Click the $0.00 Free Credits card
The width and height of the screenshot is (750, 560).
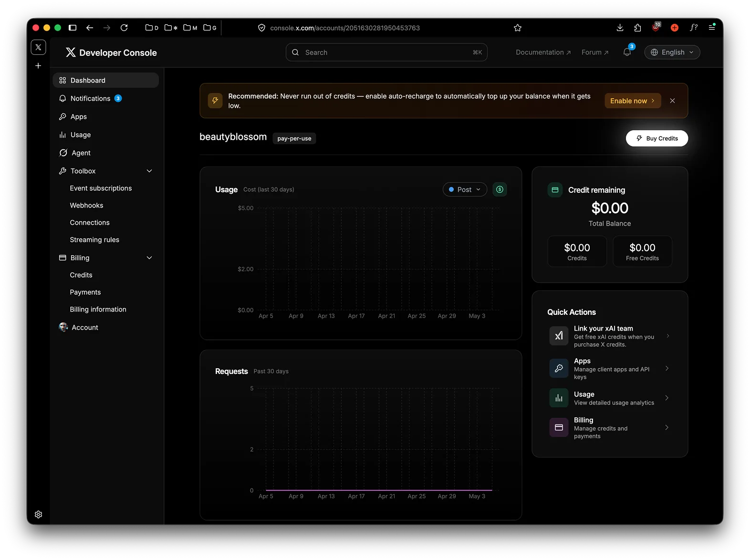pyautogui.click(x=642, y=251)
